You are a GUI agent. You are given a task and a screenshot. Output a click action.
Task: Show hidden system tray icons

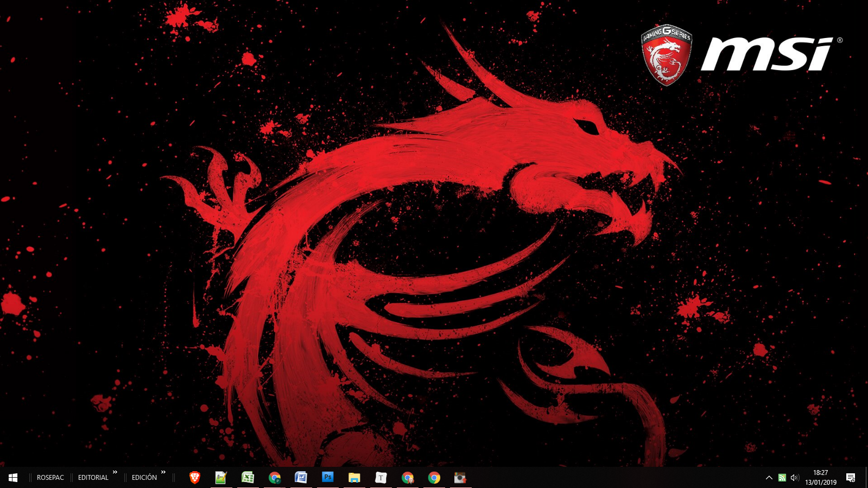[x=769, y=478]
